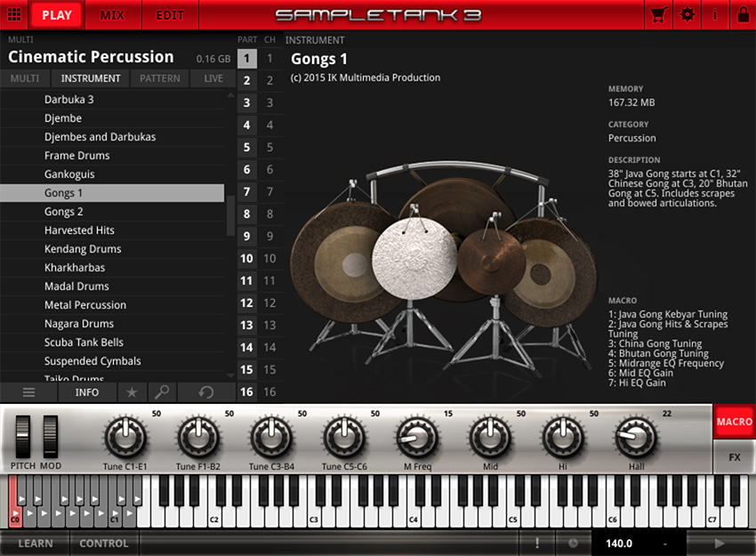
Task: Click the Mid EQ knob
Action: (490, 439)
